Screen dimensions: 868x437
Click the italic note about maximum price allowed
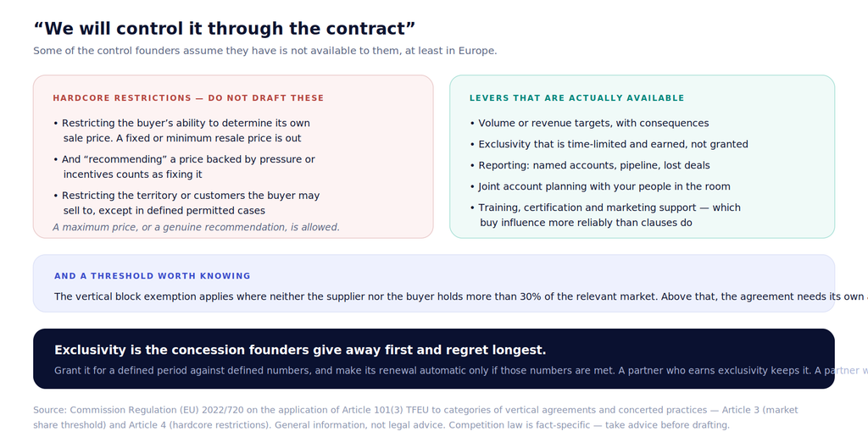(196, 227)
